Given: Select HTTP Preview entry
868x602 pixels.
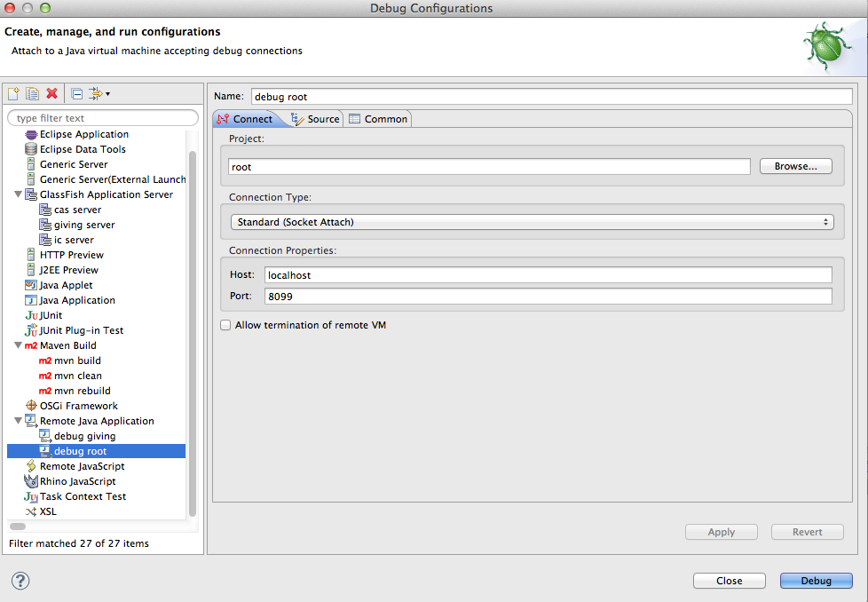Looking at the screenshot, I should 71,255.
